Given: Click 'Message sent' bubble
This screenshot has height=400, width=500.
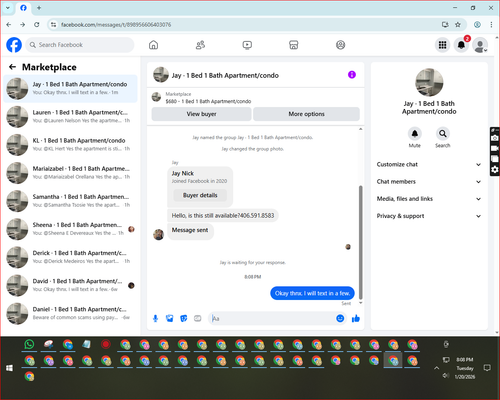Looking at the screenshot, I should [190, 230].
